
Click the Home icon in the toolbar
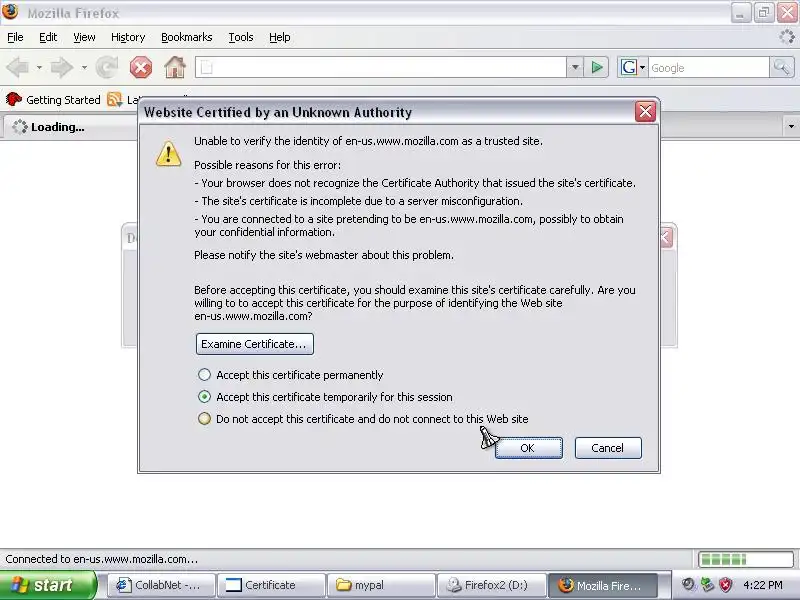click(175, 67)
